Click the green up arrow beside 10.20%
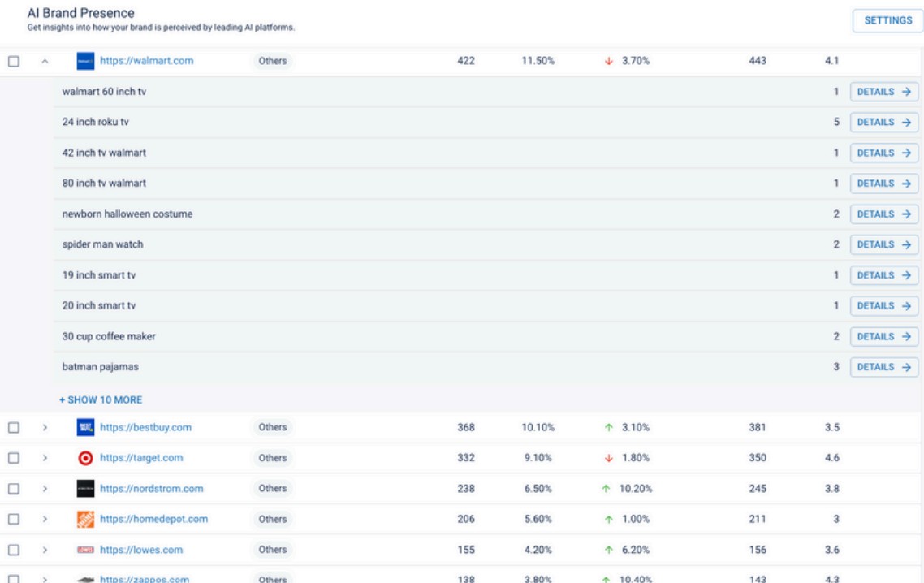Viewport: 924px width, 583px height. tap(606, 489)
